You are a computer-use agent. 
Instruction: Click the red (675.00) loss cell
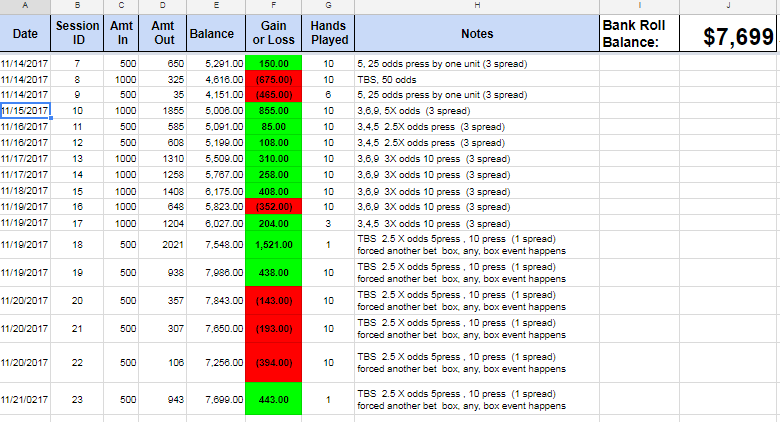tap(273, 79)
